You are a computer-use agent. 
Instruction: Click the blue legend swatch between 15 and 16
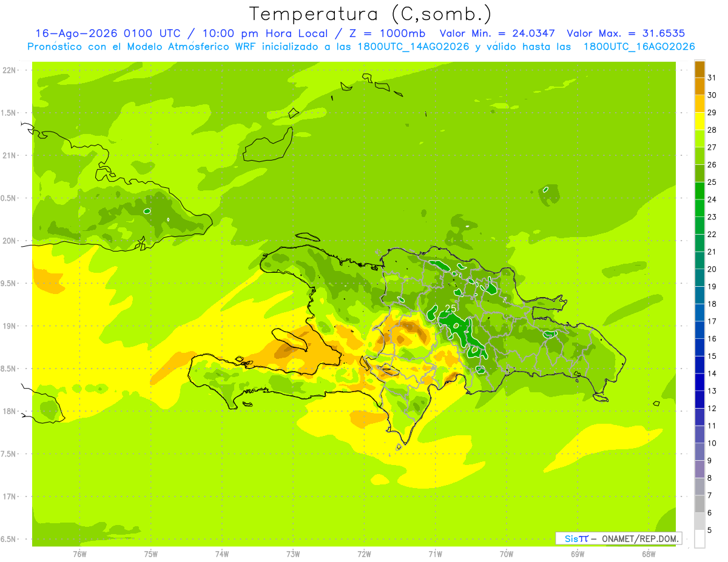[699, 347]
